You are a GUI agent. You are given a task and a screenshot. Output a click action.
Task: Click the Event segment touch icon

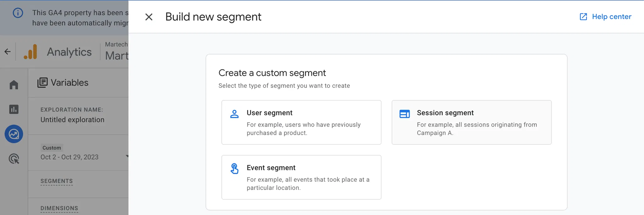(x=234, y=169)
